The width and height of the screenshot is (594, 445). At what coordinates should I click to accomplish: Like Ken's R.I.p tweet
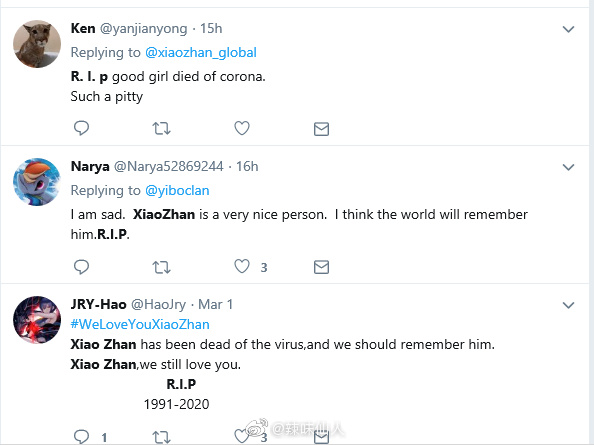click(242, 128)
